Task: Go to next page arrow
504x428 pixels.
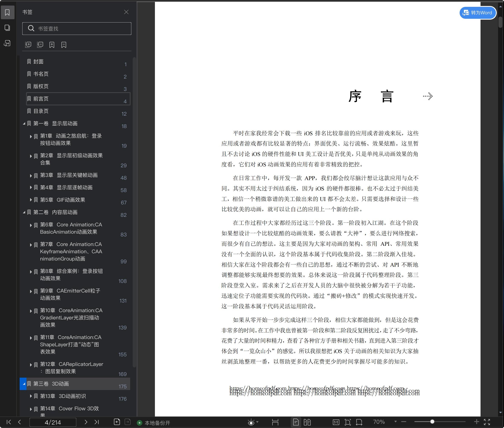Action: (x=86, y=422)
